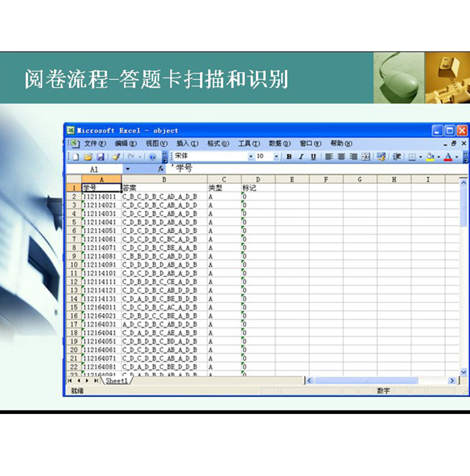Click the Insert Function fx icon

(x=161, y=168)
